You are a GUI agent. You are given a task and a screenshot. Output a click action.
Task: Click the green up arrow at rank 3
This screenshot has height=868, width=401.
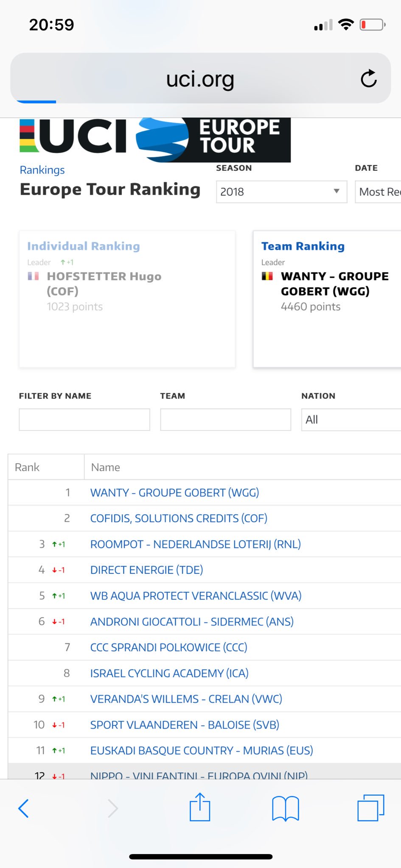[54, 545]
